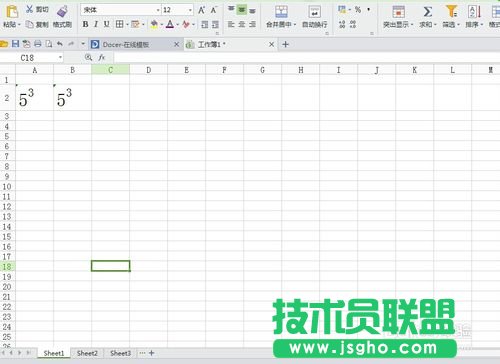
Task: Select cell B2 containing 5³
Action: 72,98
